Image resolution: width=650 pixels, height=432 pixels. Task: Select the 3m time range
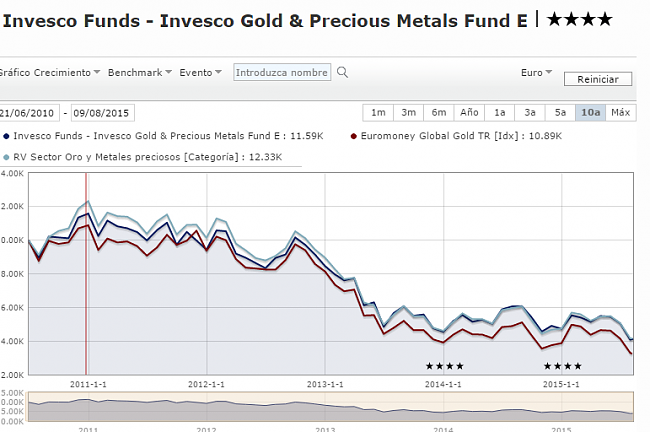(x=408, y=112)
